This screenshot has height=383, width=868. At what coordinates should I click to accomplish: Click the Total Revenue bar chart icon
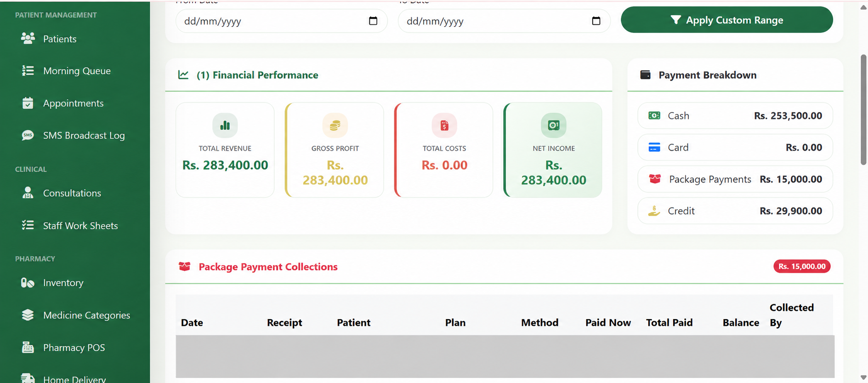point(225,125)
